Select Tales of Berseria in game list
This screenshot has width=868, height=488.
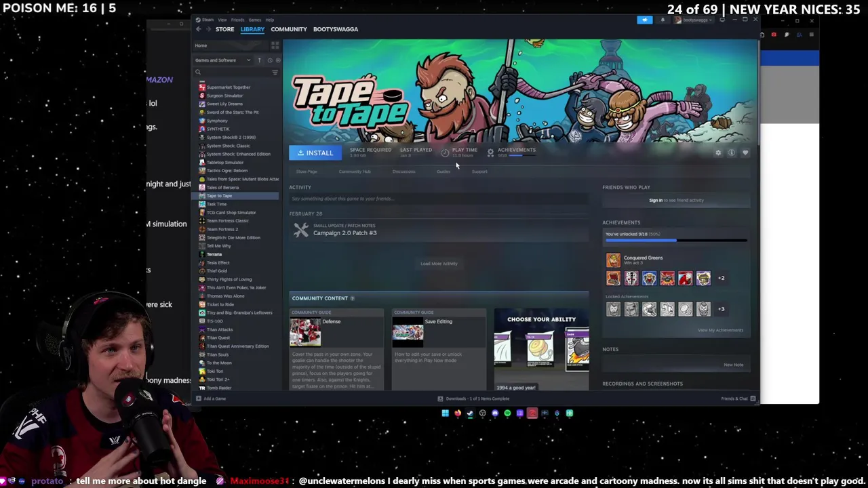(x=222, y=187)
